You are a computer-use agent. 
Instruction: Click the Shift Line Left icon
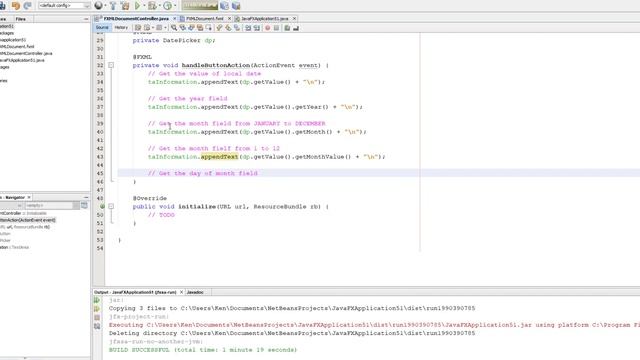tap(248, 28)
